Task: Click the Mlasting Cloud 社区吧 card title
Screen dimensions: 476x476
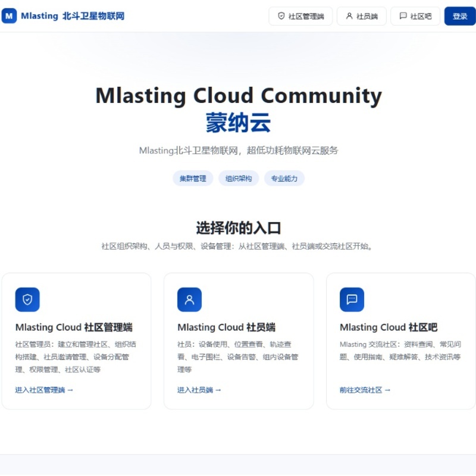Action: 389,327
